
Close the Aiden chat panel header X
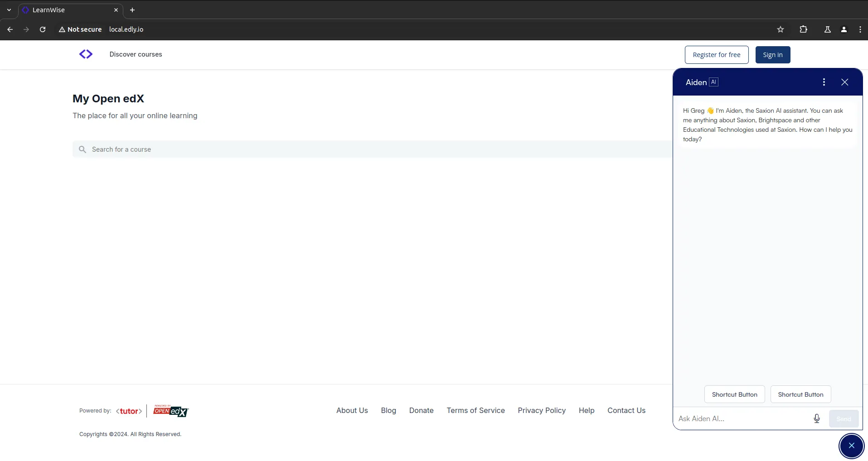[x=845, y=82]
